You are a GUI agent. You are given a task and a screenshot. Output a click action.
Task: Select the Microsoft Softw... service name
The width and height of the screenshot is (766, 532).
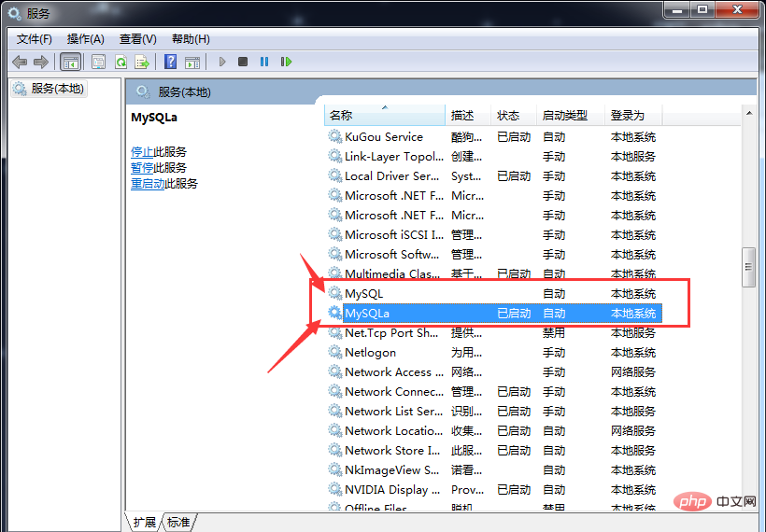pos(391,254)
